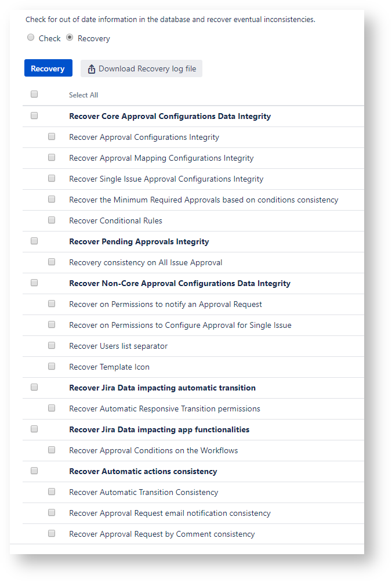
Task: Download the Recovery log file
Action: tap(141, 68)
